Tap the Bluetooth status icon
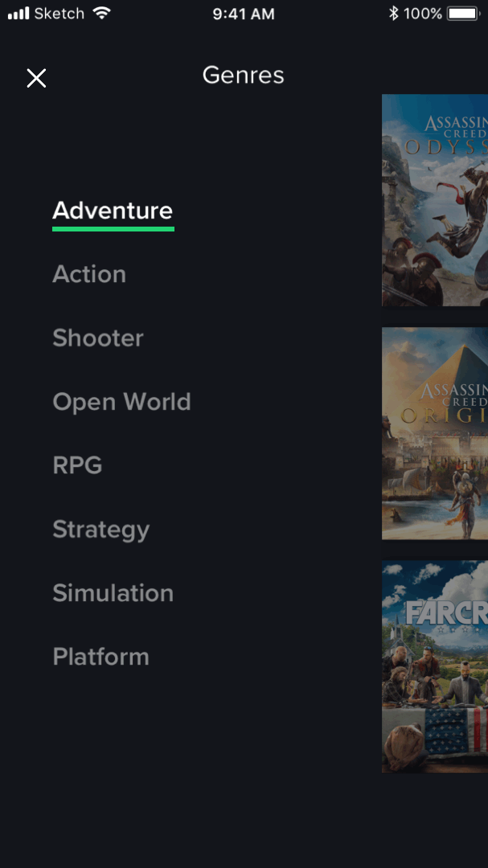This screenshot has height=868, width=488. coord(394,14)
